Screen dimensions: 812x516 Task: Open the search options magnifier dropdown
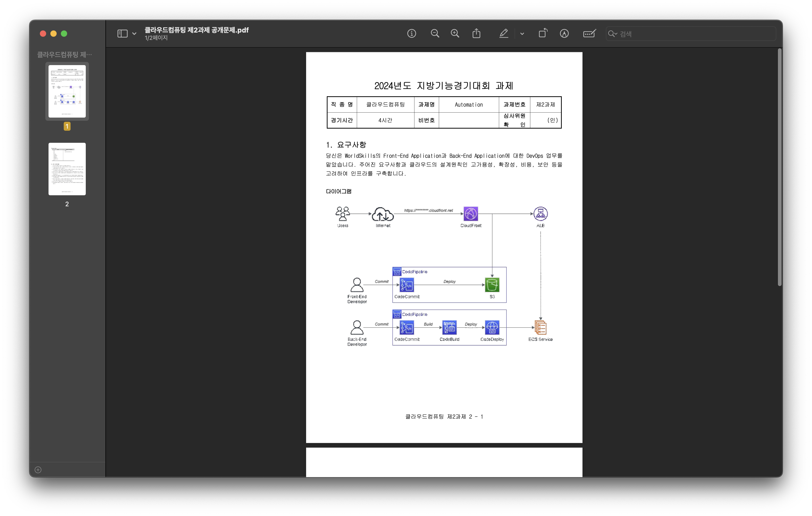[x=612, y=34]
